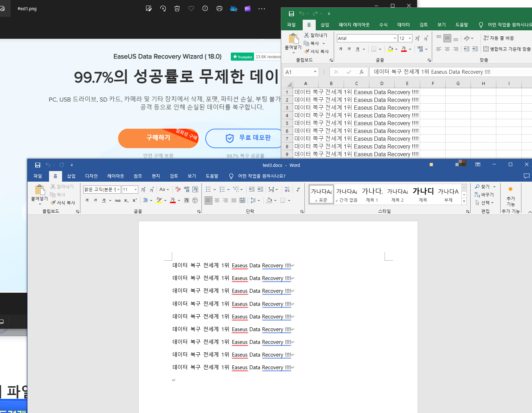Click the character border icon in Word
This screenshot has height=413, width=532.
195,189
